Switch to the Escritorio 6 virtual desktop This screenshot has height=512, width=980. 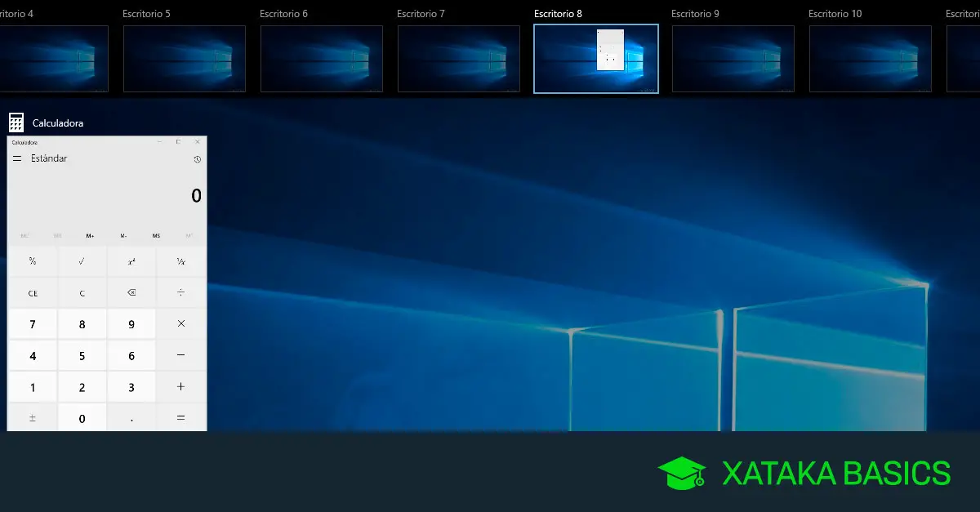322,58
